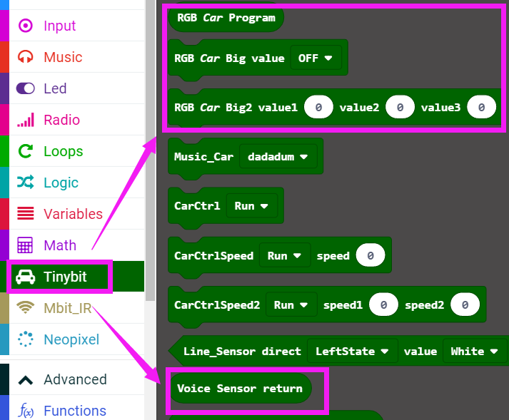
Task: Click the Radio signal bars icon
Action: tap(26, 120)
